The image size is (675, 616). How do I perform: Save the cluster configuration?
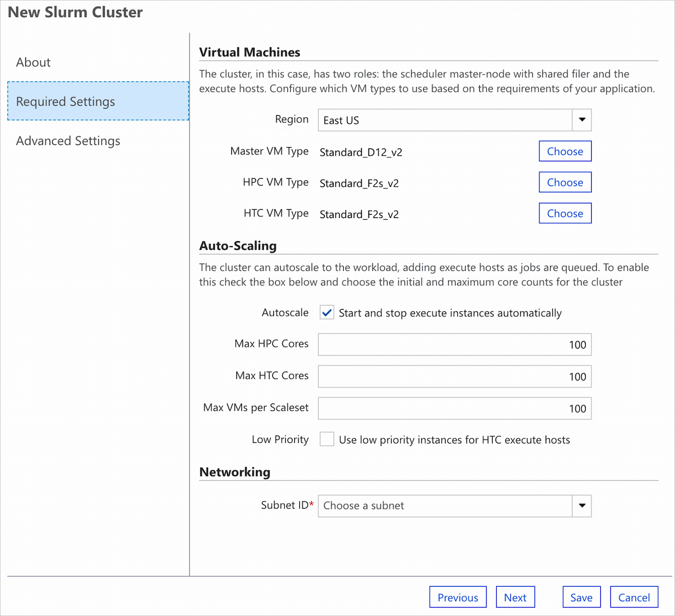point(581,597)
